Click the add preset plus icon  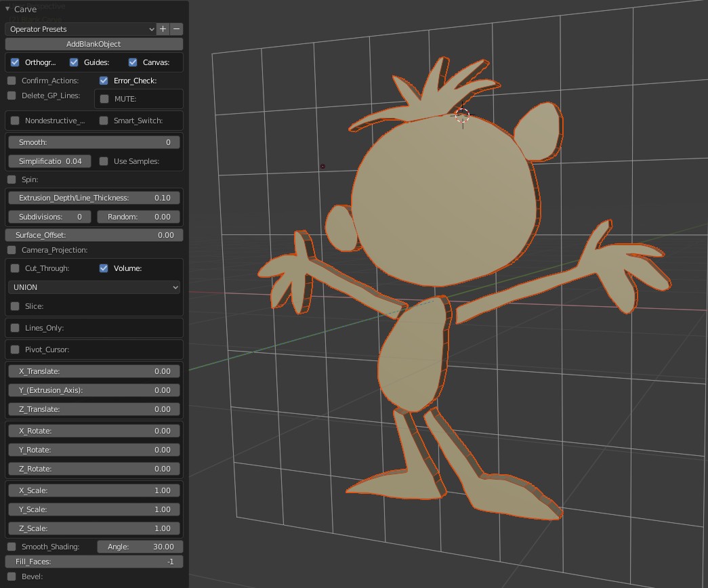[x=163, y=29]
